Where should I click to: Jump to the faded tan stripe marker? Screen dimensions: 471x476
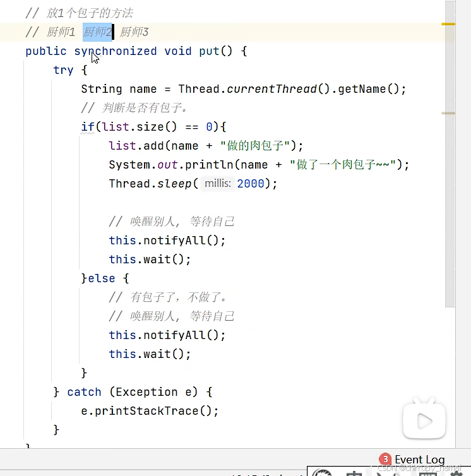pos(448,113)
